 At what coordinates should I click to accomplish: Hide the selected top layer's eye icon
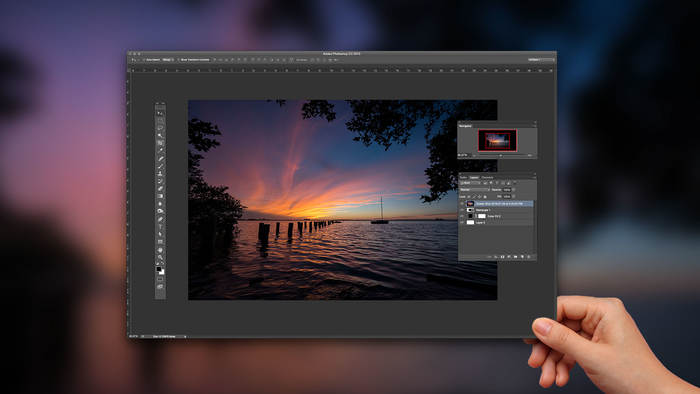pyautogui.click(x=462, y=203)
